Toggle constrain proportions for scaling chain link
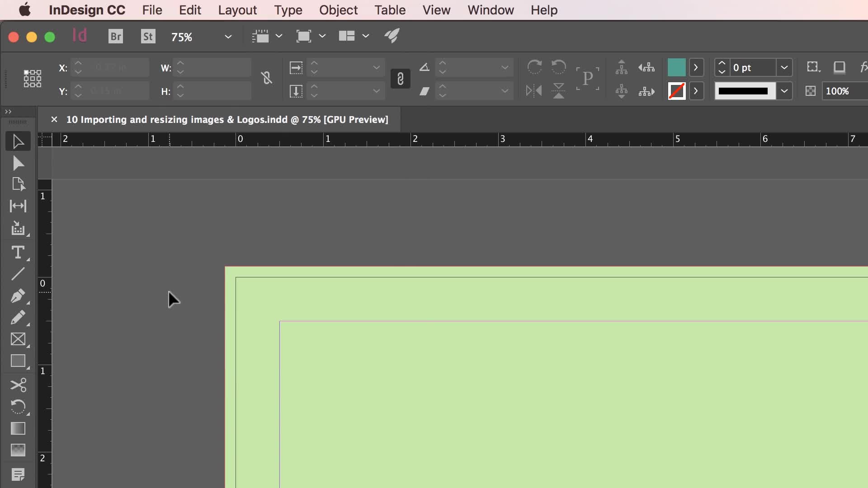 (401, 79)
